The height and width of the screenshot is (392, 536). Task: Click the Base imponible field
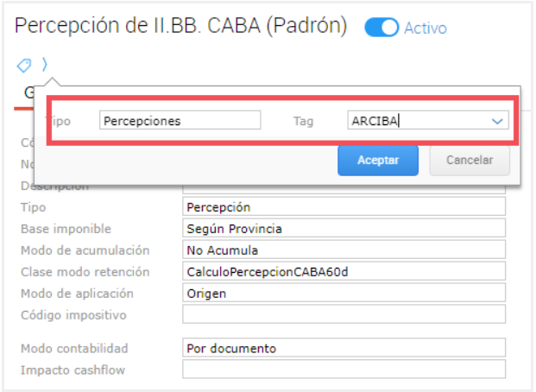pos(344,229)
